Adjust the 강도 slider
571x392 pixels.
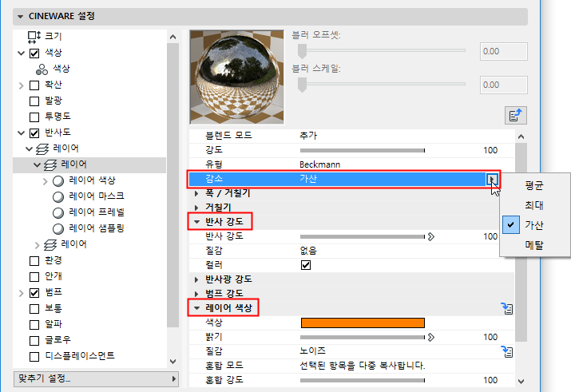363,150
